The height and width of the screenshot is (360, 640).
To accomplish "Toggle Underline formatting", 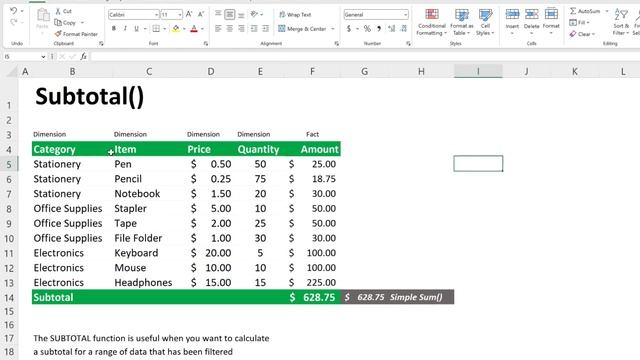I will 136,29.
